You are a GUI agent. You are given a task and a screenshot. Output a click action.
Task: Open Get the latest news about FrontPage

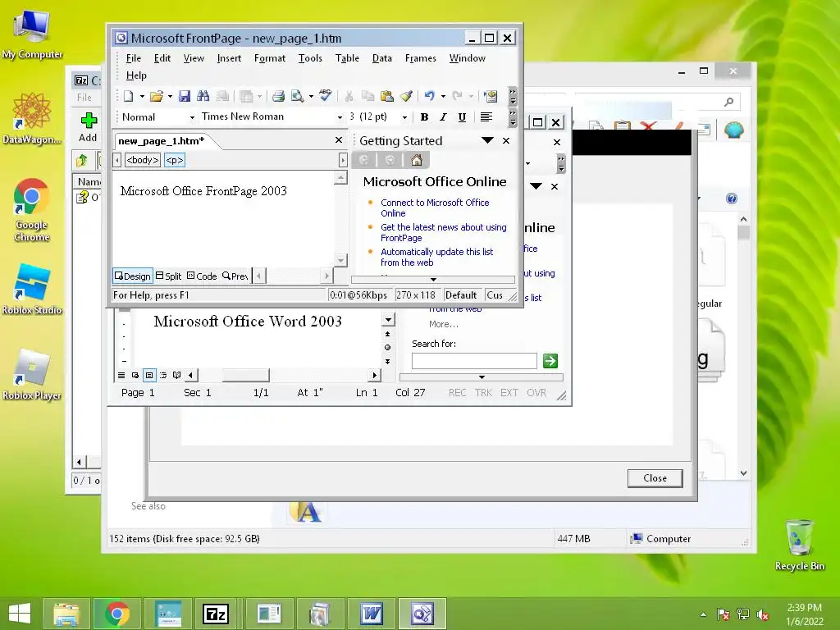click(x=443, y=232)
